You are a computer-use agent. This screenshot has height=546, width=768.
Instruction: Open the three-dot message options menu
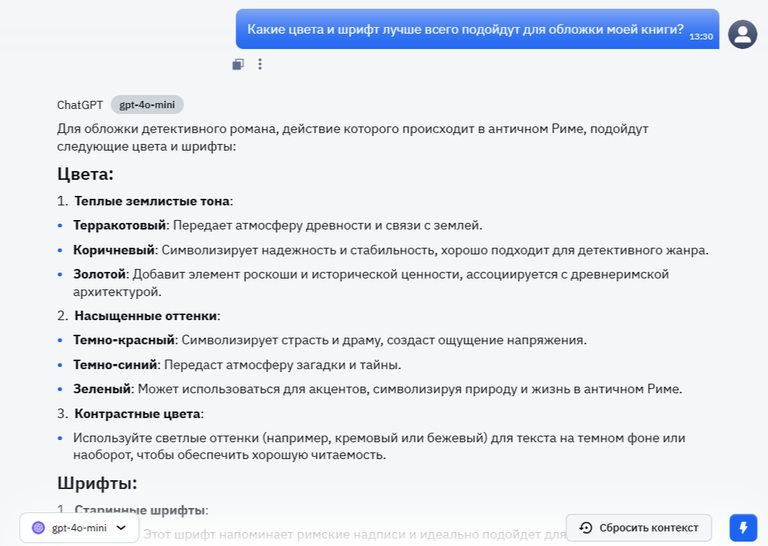(260, 64)
